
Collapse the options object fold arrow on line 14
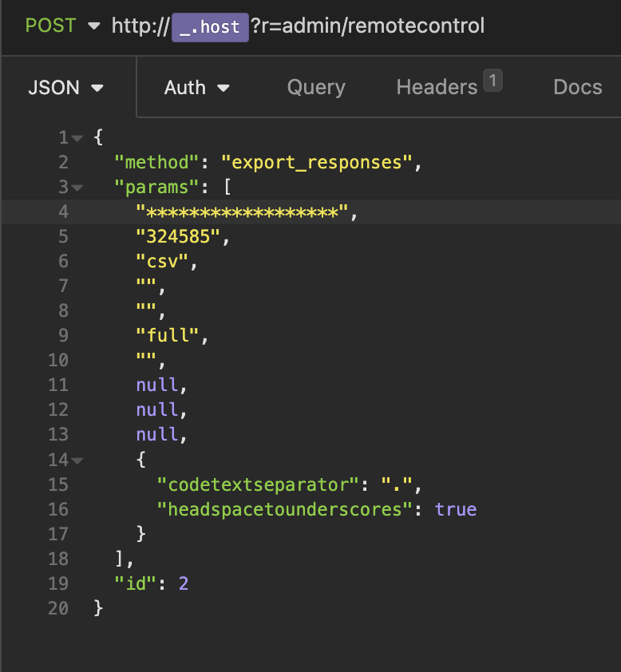click(x=77, y=461)
